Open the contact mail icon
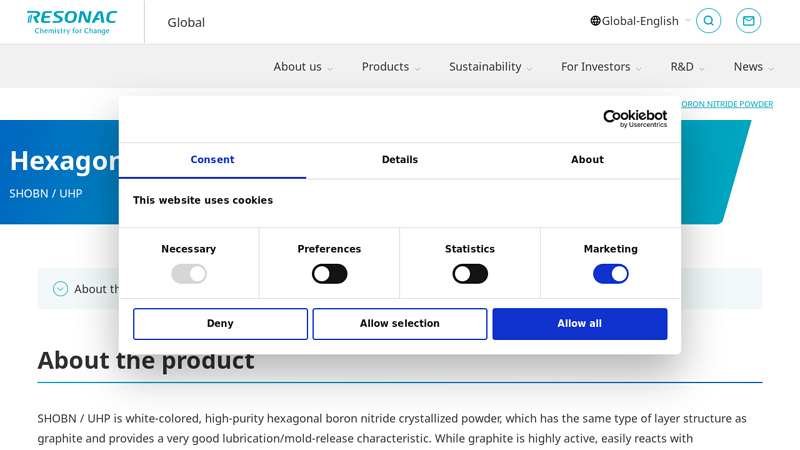The image size is (800, 450). click(x=748, y=21)
